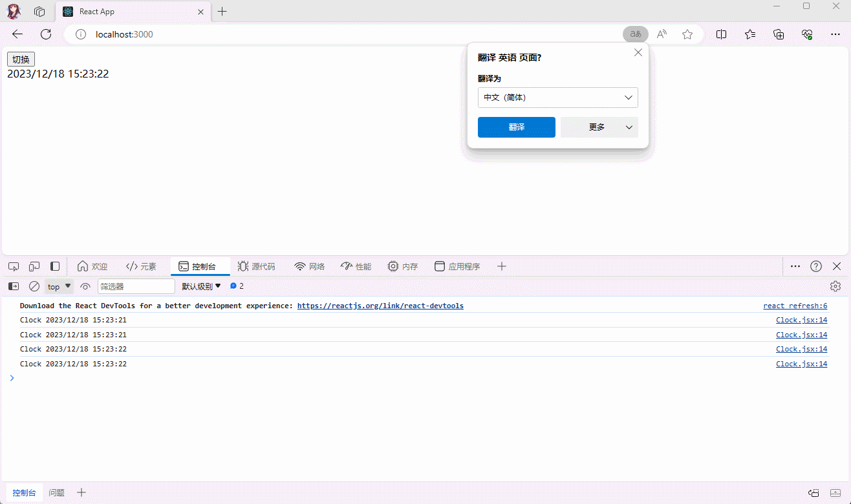The width and height of the screenshot is (851, 504).
Task: Switch to the 网络 tab
Action: click(x=310, y=266)
